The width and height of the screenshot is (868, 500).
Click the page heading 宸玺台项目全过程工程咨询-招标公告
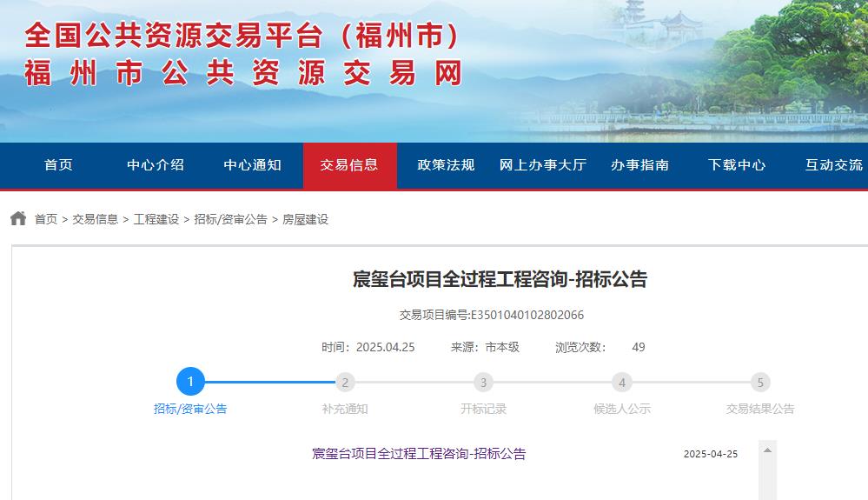pyautogui.click(x=500, y=278)
